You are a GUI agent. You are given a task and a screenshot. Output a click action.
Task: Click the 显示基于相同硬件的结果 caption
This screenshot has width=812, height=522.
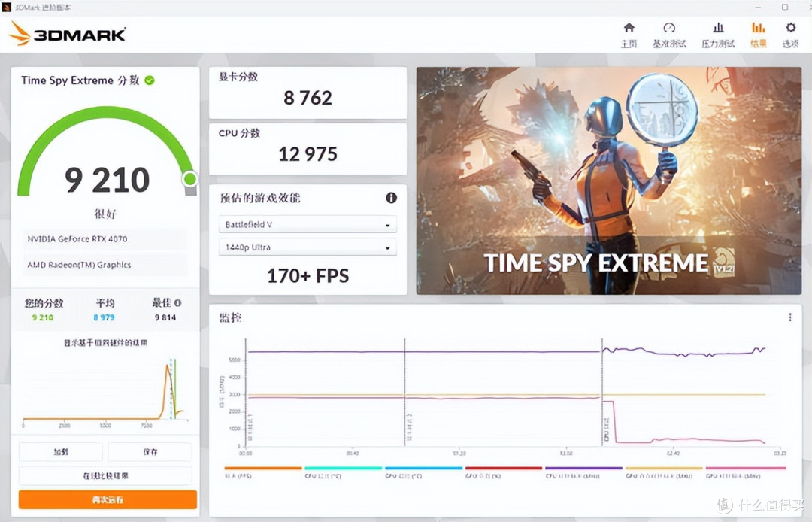pyautogui.click(x=106, y=342)
